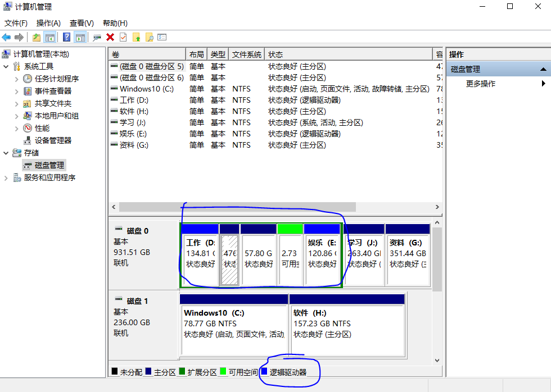Expand the 本地用户和组 node arrow
This screenshot has width=551, height=392.
[x=16, y=116]
